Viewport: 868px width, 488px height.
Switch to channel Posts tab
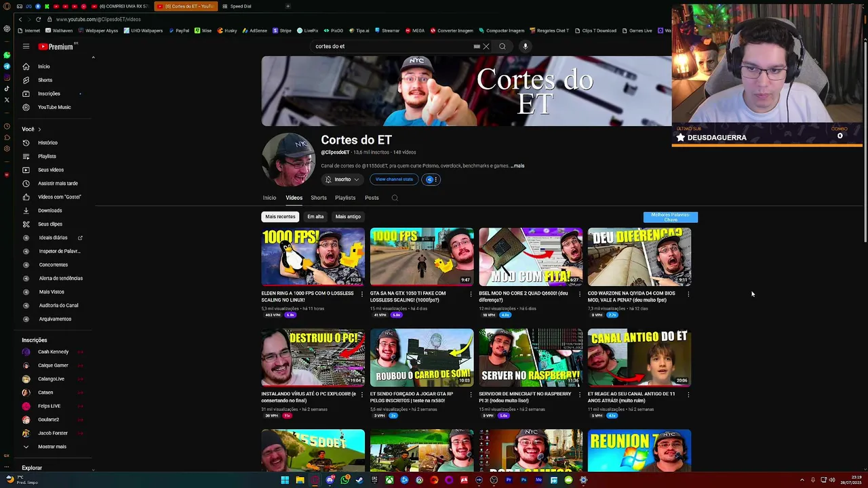(x=372, y=198)
